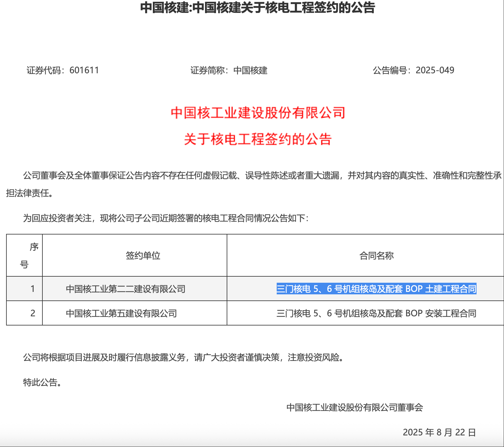Select the securities code '证券代码：601611'
504x447 pixels.
(63, 71)
